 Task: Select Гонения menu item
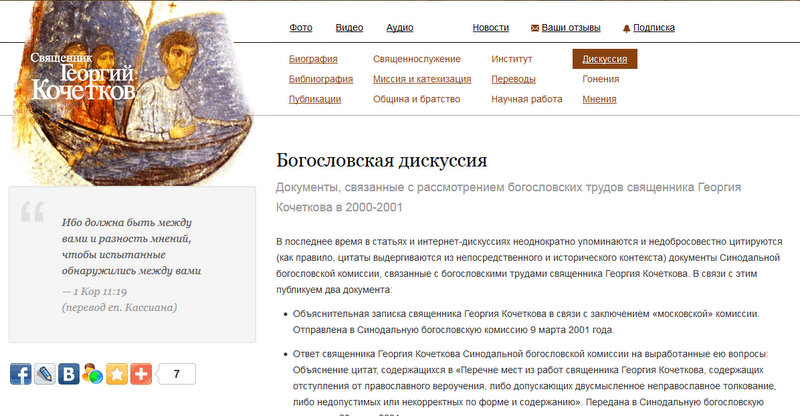click(601, 79)
